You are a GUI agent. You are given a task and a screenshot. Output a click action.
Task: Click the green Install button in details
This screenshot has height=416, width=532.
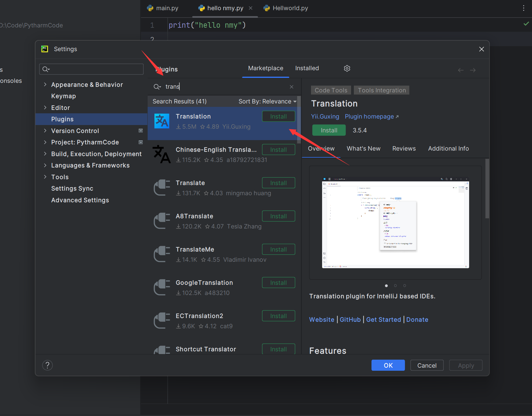click(329, 130)
